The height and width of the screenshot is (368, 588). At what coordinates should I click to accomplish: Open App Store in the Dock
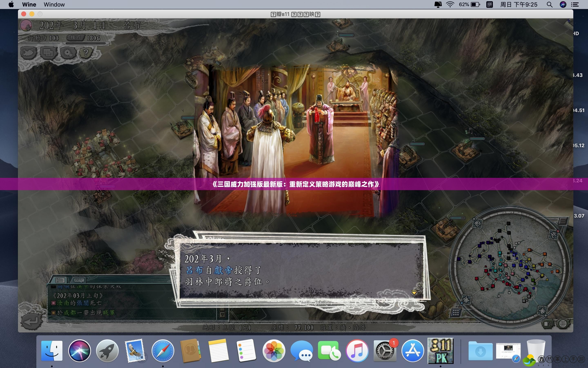pyautogui.click(x=413, y=351)
